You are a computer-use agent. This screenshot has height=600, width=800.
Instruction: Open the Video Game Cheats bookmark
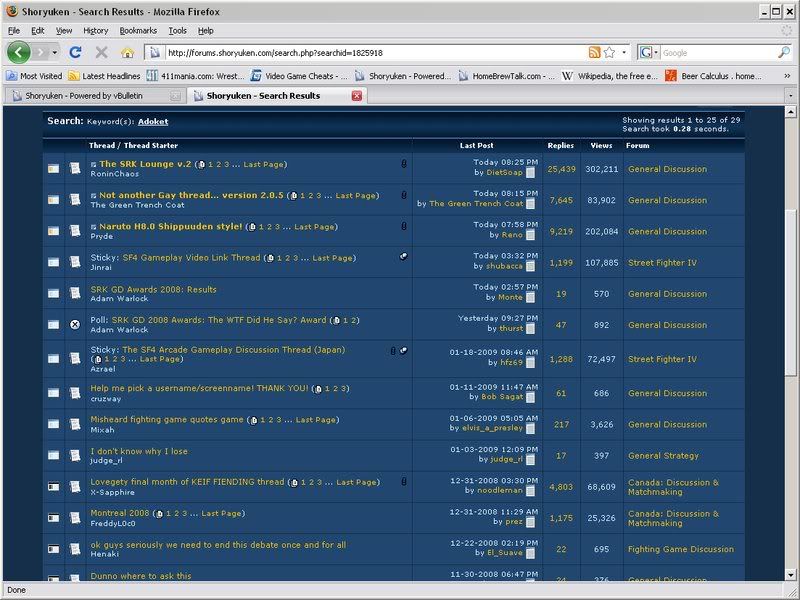click(x=299, y=76)
